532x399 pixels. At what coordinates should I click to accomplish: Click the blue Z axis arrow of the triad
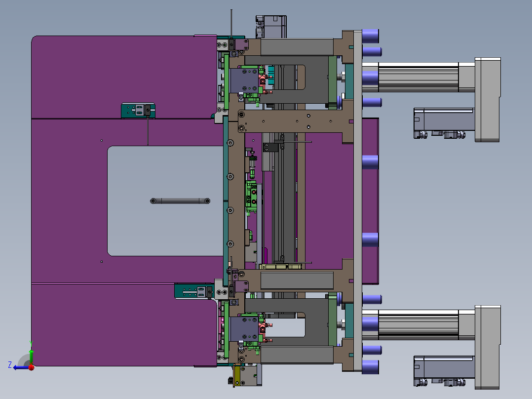[x=20, y=367]
